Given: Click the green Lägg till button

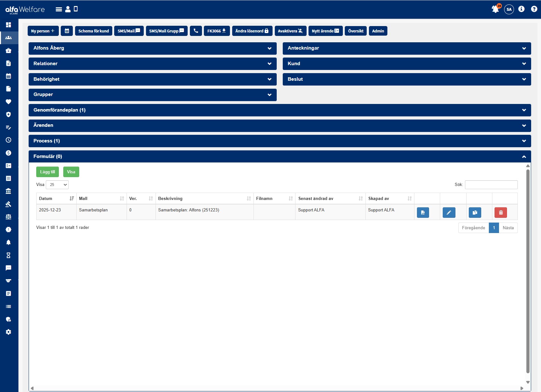Looking at the screenshot, I should [47, 172].
